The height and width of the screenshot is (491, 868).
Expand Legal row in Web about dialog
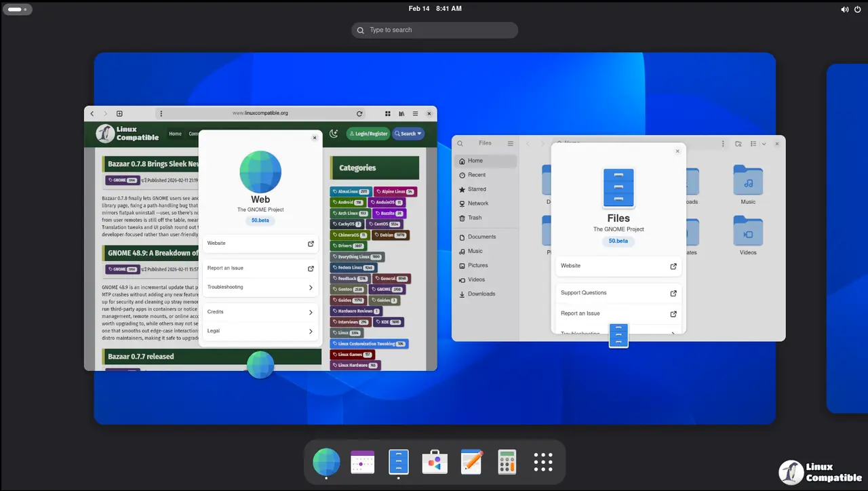[x=260, y=331]
